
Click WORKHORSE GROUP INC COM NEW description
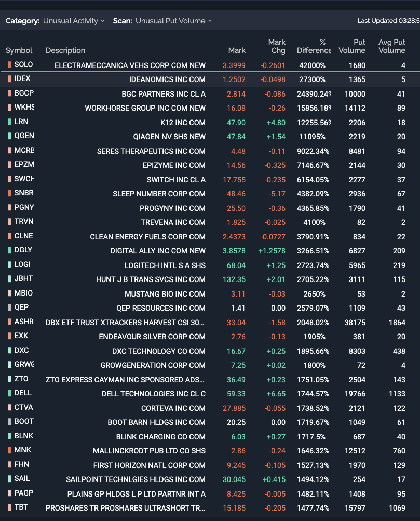click(x=145, y=109)
